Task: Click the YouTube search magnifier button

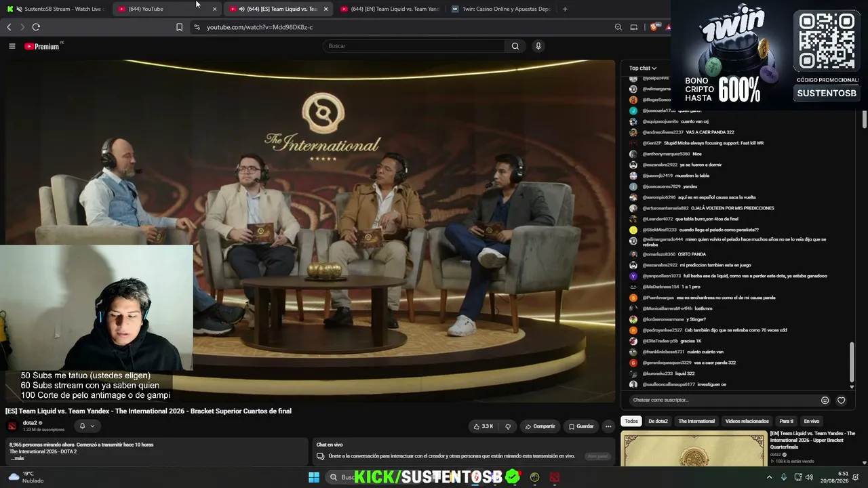Action: [x=515, y=46]
